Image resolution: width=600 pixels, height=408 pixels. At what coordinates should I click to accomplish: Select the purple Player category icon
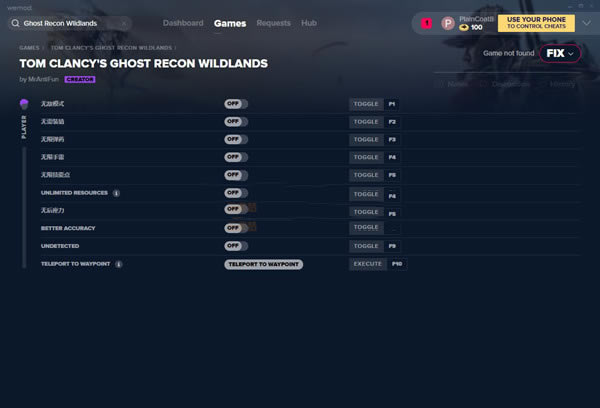click(x=24, y=104)
